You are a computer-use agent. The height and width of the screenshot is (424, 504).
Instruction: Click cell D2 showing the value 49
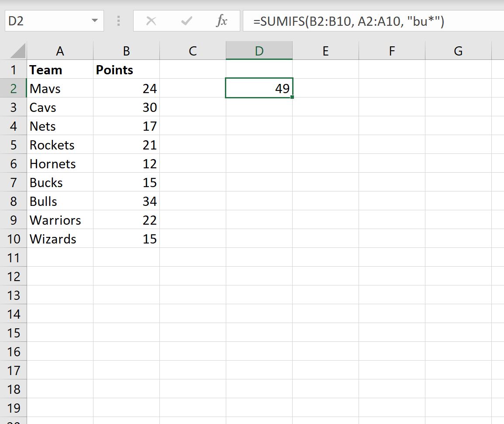pyautogui.click(x=259, y=88)
